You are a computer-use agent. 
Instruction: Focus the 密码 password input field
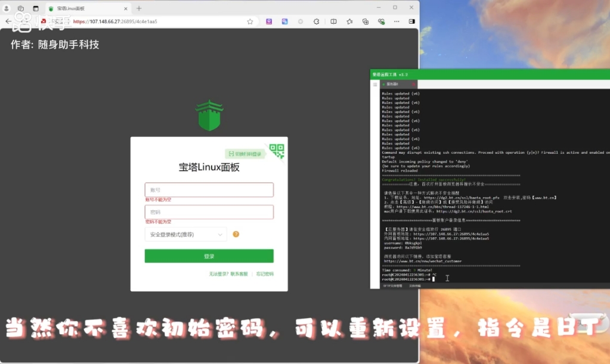point(209,212)
